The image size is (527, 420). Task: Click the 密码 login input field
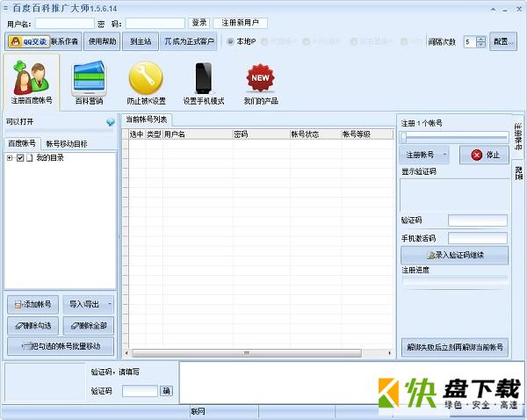155,23
